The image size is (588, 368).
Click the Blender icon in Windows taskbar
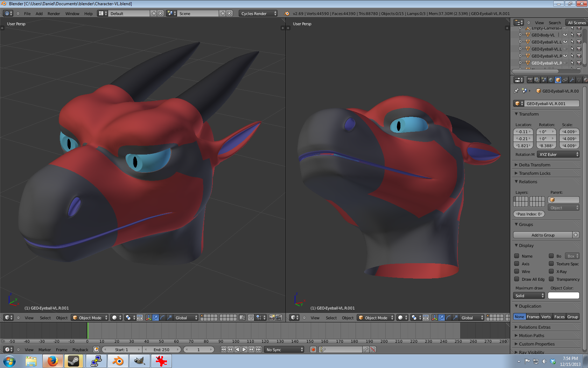(118, 361)
